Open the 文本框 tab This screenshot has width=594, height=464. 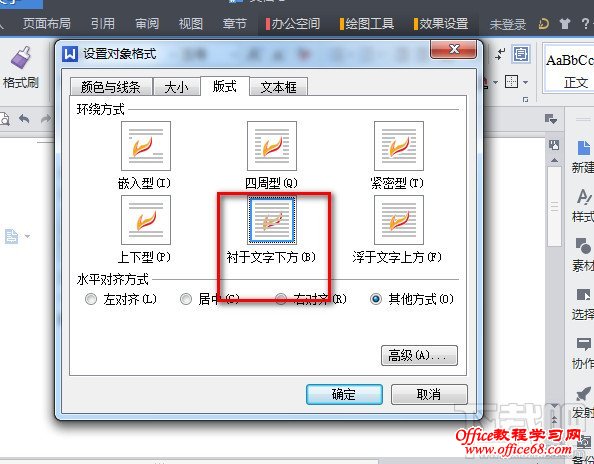[x=278, y=87]
